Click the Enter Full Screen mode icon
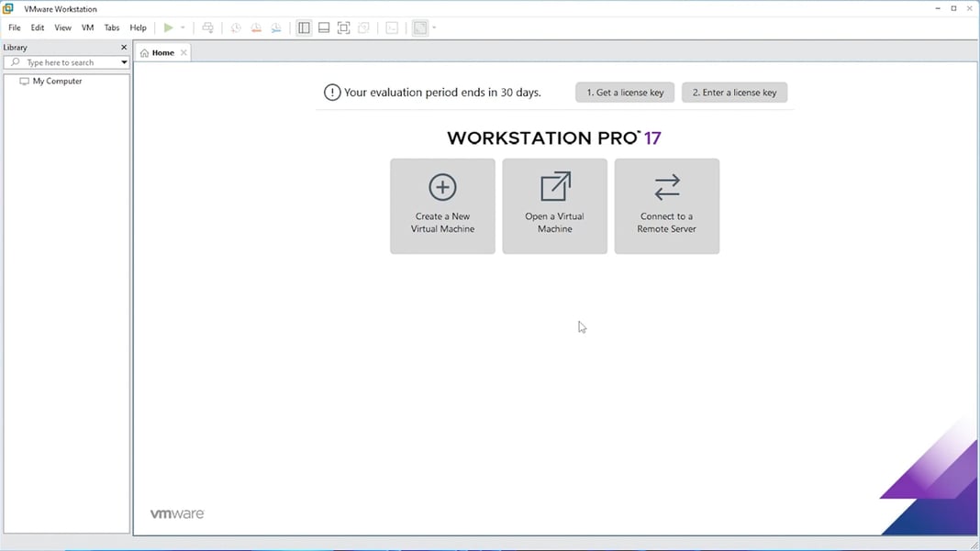Viewport: 980px width, 551px height. point(343,28)
